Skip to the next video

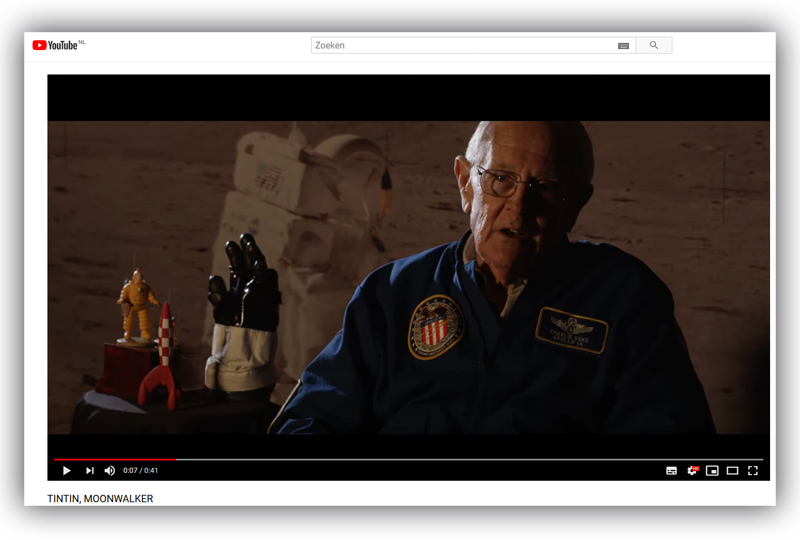pyautogui.click(x=89, y=471)
